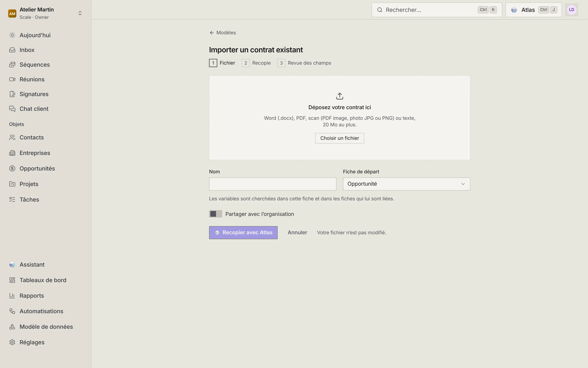Viewport: 588px width, 368px height.
Task: Open Opportunités in the sidebar
Action: point(46,169)
